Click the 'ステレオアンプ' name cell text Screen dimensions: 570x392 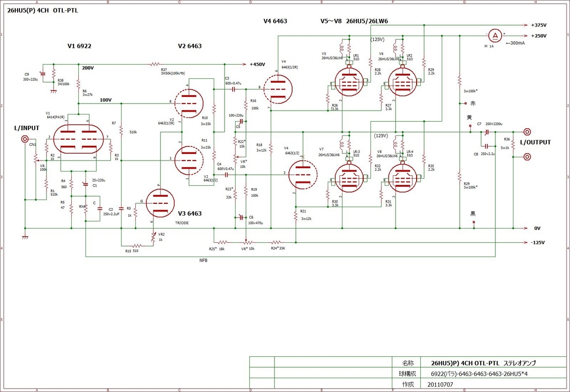pos(519,363)
